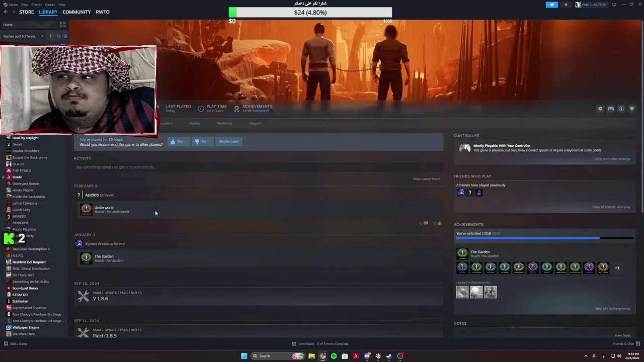
Task: Click Add a Game
Action: [16, 344]
